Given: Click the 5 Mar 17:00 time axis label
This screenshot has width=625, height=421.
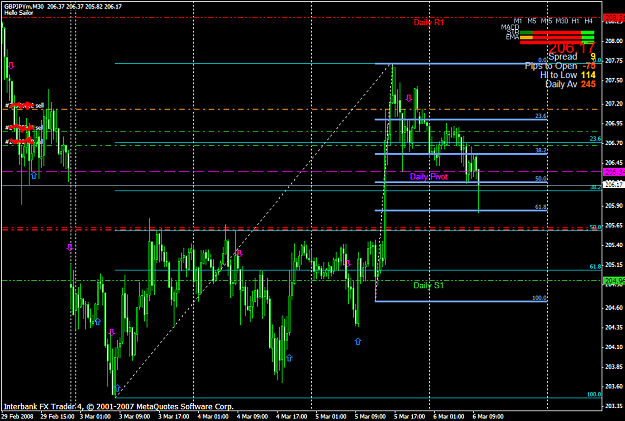Looking at the screenshot, I should (409, 417).
